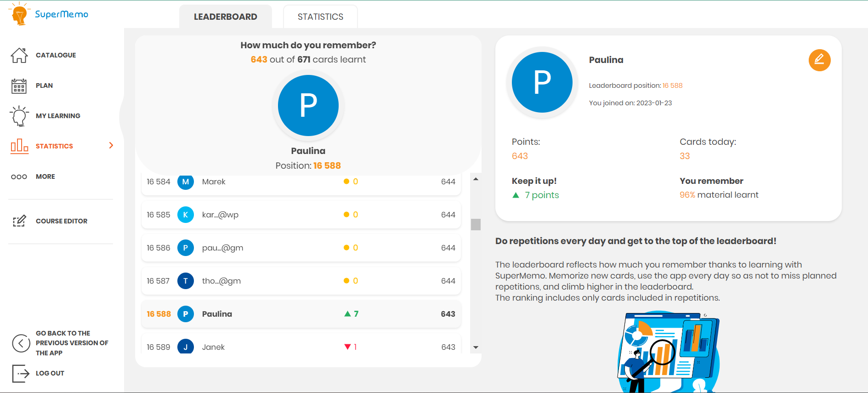Image resolution: width=868 pixels, height=393 pixels.
Task: Click the Points value 643 in profile
Action: point(520,156)
